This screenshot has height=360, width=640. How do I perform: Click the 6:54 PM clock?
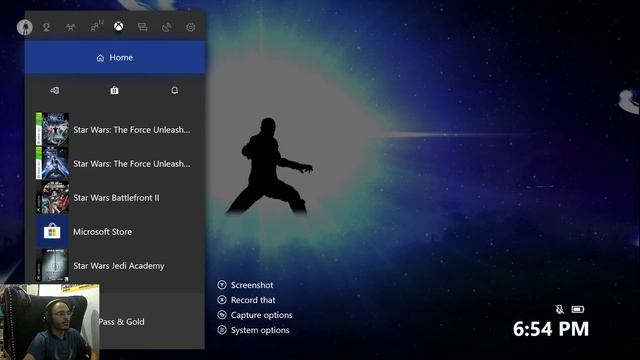pyautogui.click(x=551, y=329)
